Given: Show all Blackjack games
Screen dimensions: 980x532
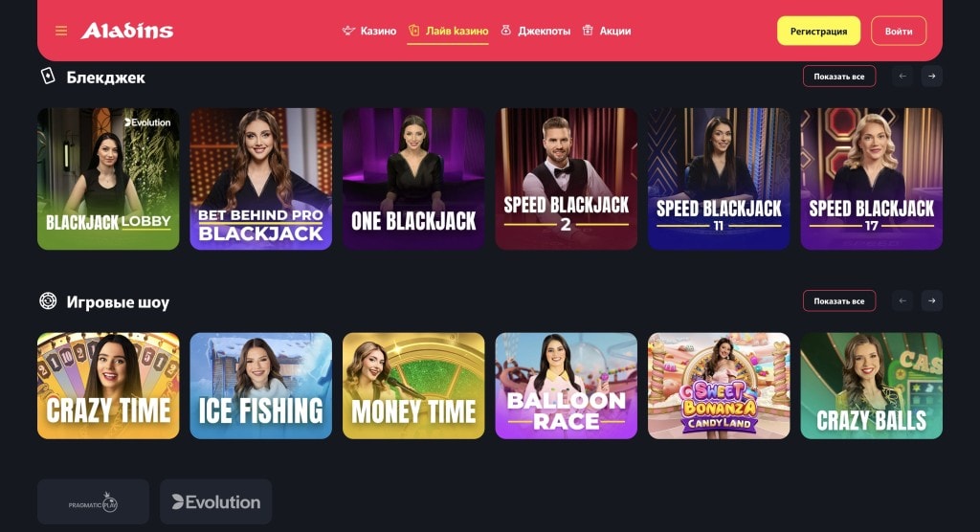Looking at the screenshot, I should pyautogui.click(x=839, y=77).
